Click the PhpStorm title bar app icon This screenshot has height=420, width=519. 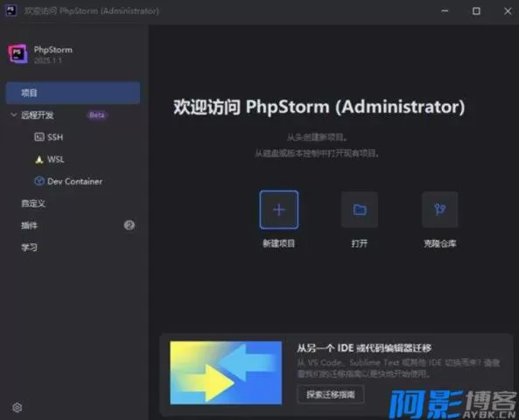[11, 10]
